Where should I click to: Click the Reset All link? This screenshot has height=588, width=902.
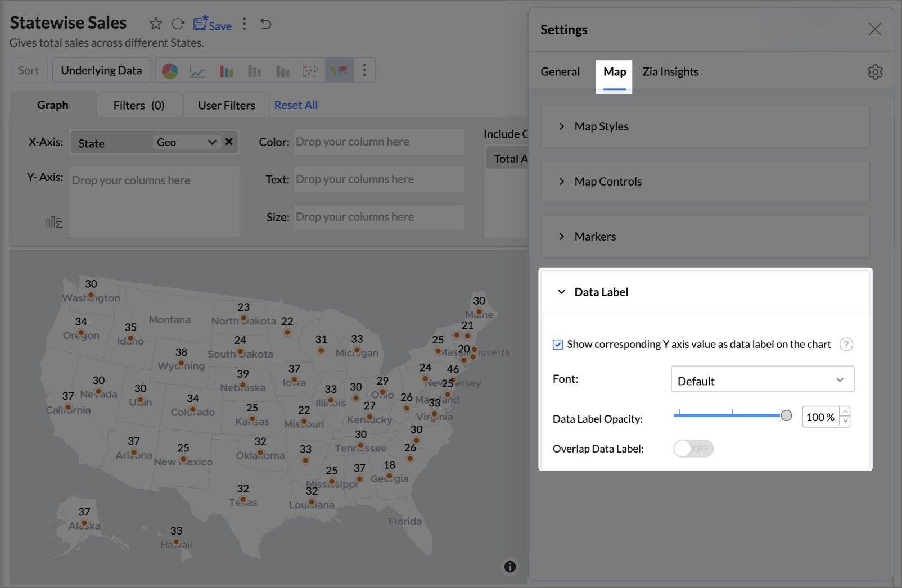(x=296, y=105)
